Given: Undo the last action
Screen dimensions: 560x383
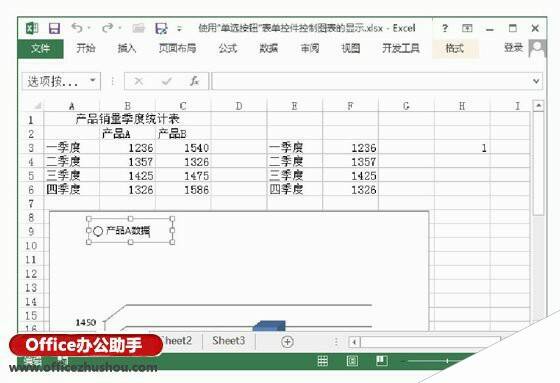Looking at the screenshot, I should [x=76, y=28].
